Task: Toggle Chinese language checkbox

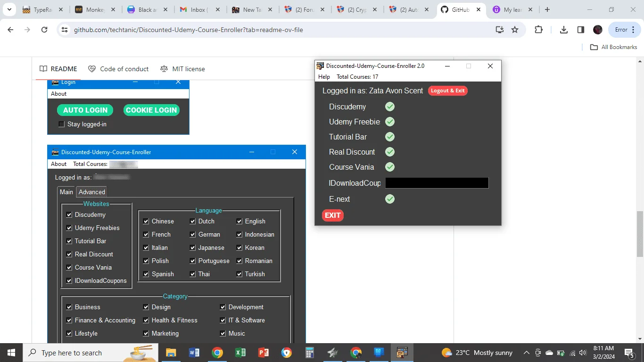Action: coord(146,221)
